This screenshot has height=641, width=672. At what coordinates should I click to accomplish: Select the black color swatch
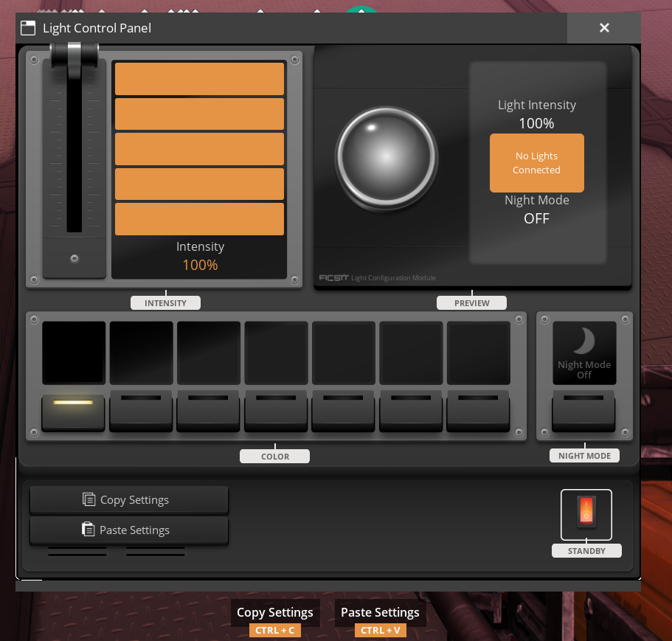coord(73,353)
